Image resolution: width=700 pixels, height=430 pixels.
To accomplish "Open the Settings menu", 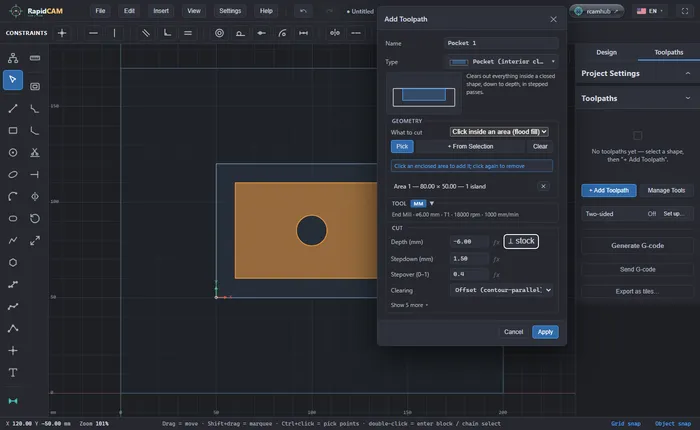I will click(x=230, y=11).
